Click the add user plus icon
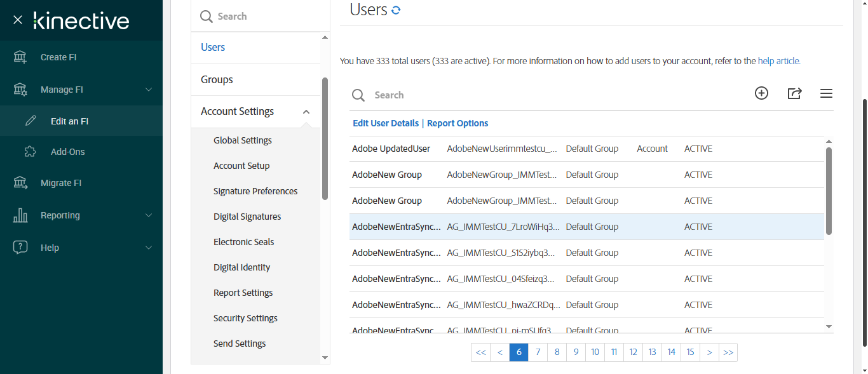This screenshot has width=868, height=374. tap(761, 93)
